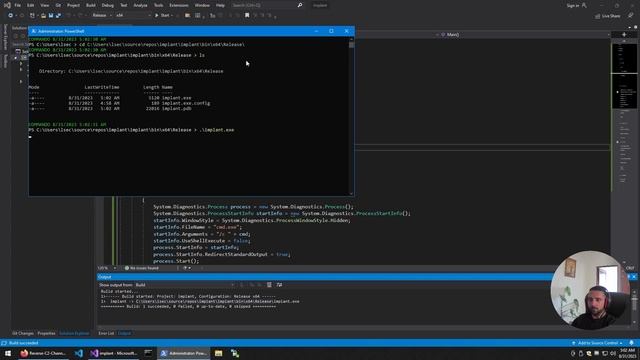Click Build succeeded in status bar
The width and height of the screenshot is (640, 360).
click(23, 343)
